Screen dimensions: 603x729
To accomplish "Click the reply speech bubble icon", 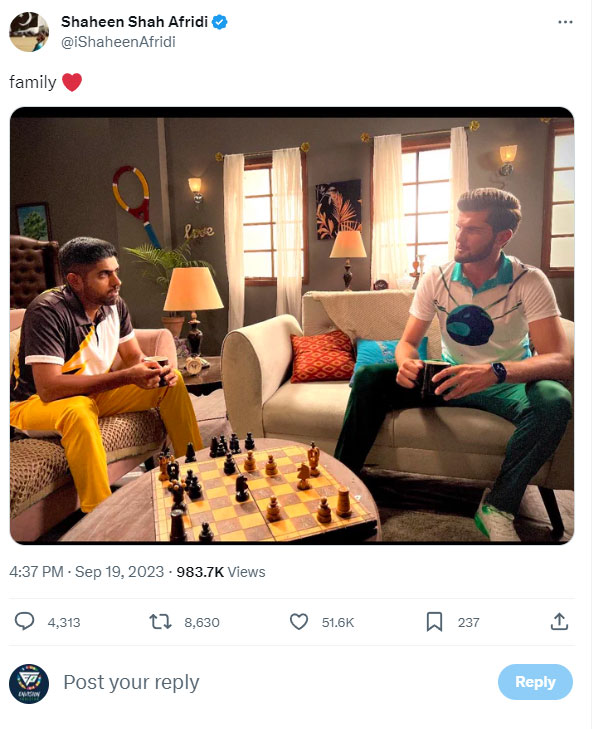I will pos(25,622).
